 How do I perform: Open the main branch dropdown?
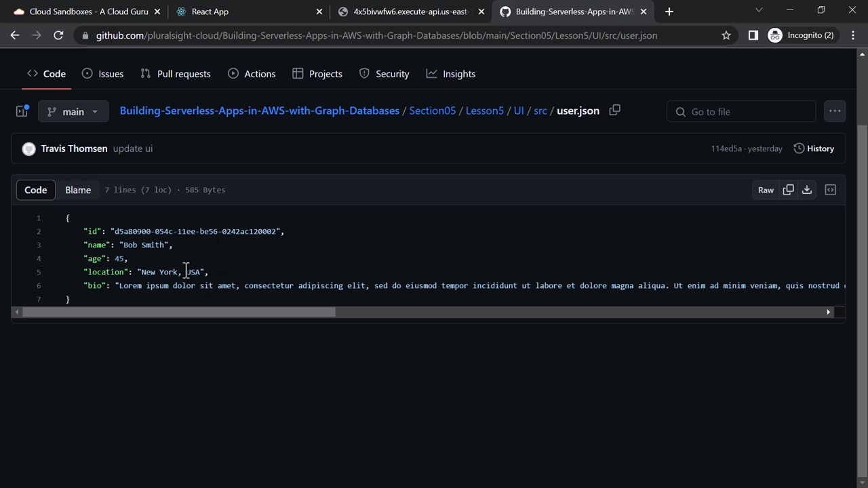73,111
